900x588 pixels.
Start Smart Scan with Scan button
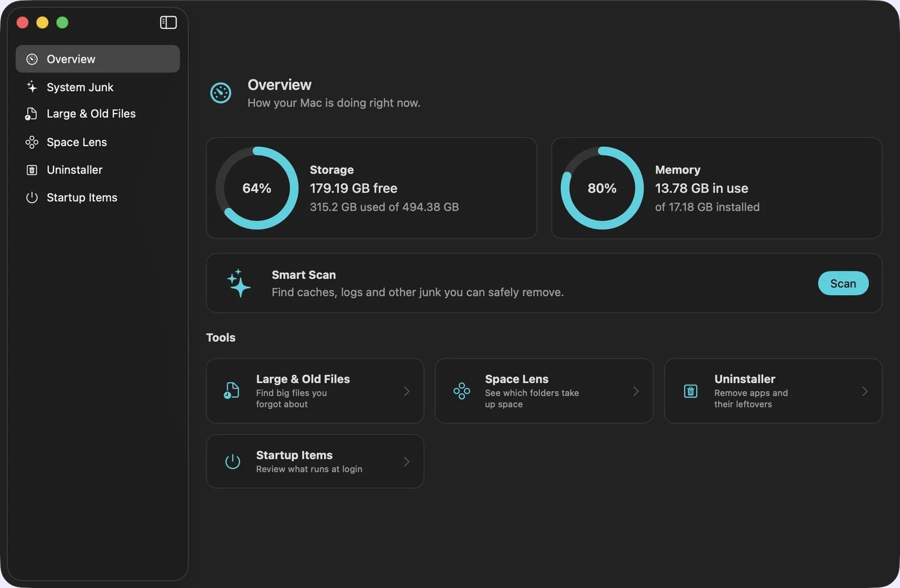pyautogui.click(x=843, y=283)
